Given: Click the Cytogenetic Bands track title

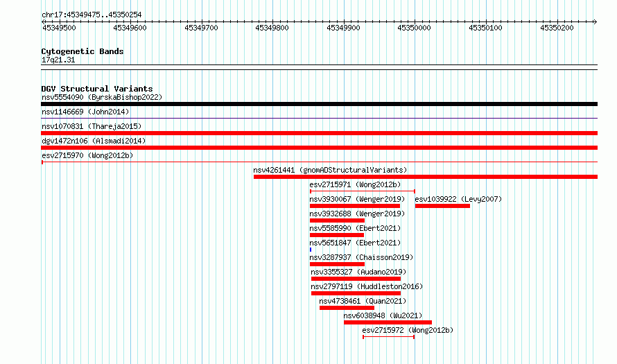Looking at the screenshot, I should click(x=82, y=51).
